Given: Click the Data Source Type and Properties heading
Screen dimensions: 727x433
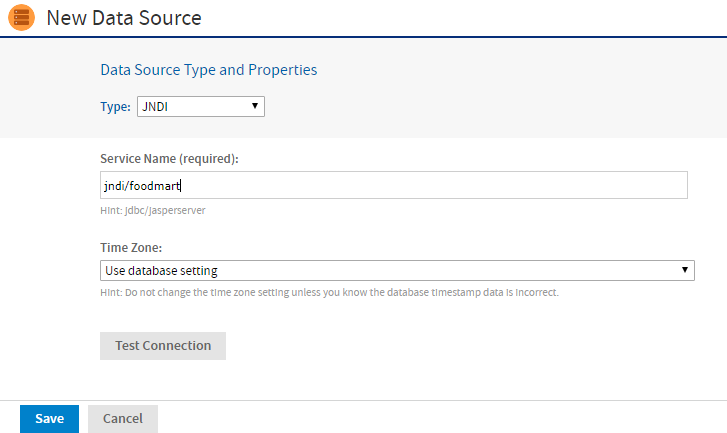Looking at the screenshot, I should tap(209, 70).
